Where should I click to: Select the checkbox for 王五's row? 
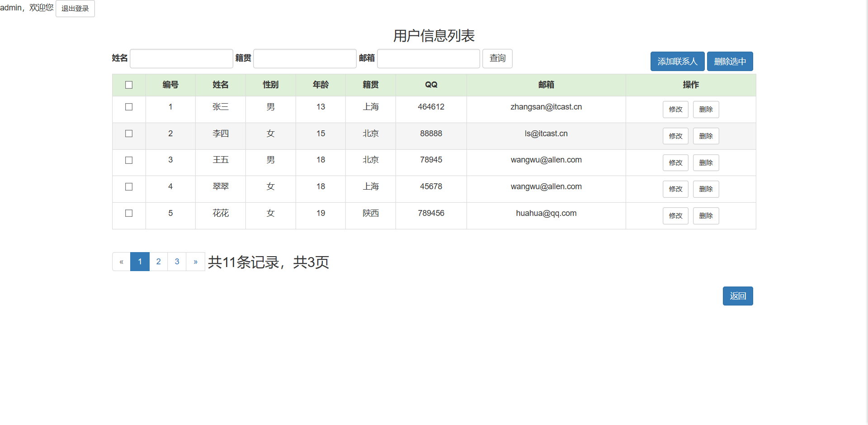click(x=129, y=160)
